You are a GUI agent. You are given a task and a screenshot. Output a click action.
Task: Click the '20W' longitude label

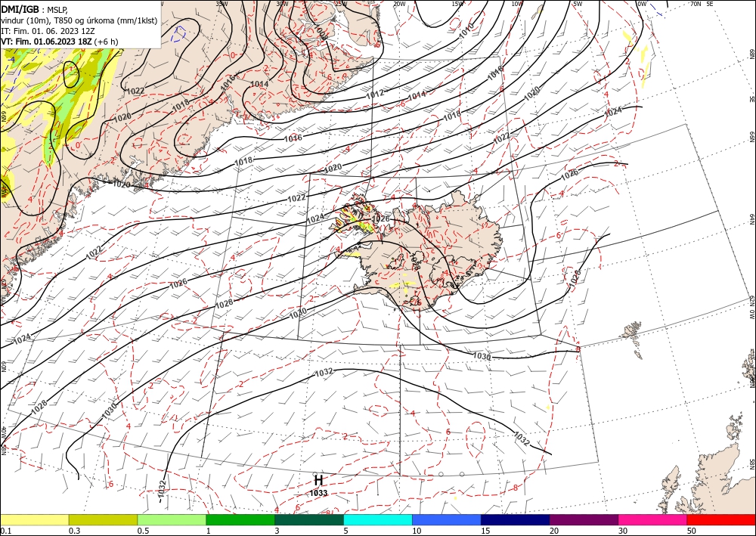pos(399,4)
